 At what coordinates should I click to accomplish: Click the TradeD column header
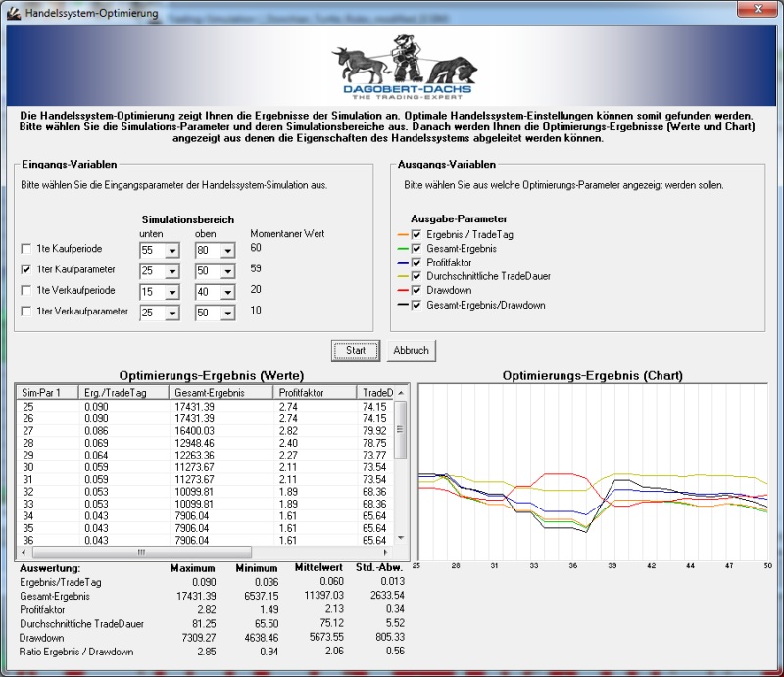[376, 393]
